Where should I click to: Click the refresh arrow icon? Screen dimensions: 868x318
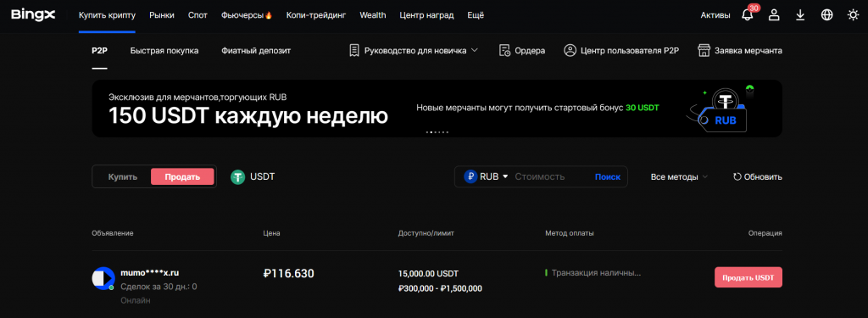click(737, 176)
